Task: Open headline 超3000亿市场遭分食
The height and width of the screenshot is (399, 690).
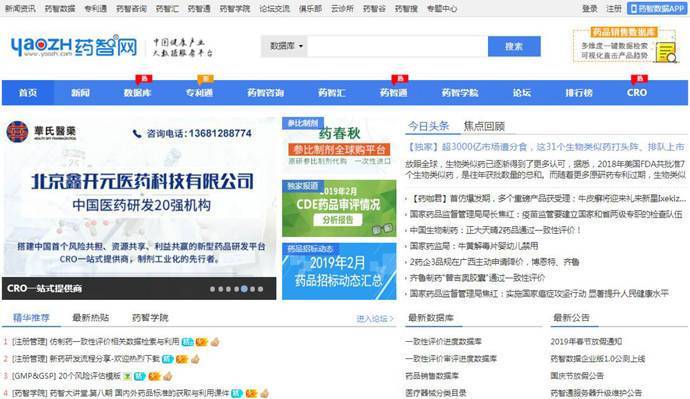Action: click(545, 147)
